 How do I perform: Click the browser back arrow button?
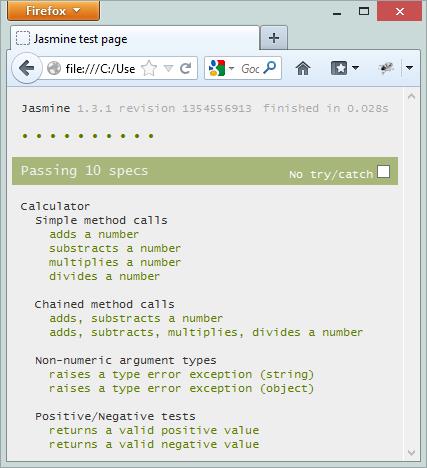point(27,68)
